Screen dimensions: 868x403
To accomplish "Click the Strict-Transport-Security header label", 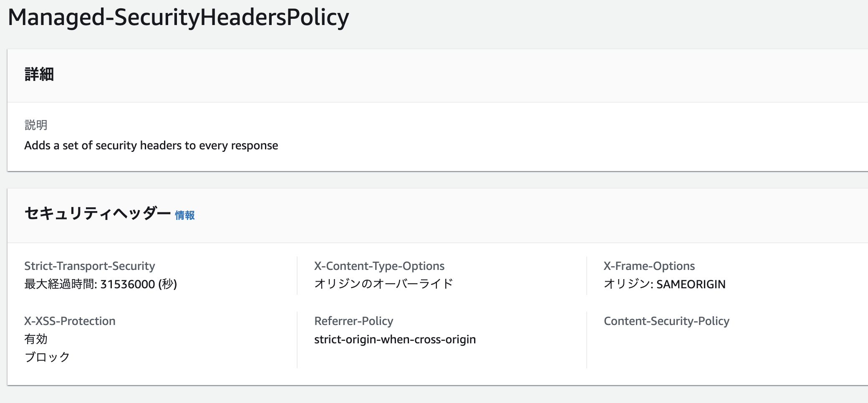I will point(89,266).
